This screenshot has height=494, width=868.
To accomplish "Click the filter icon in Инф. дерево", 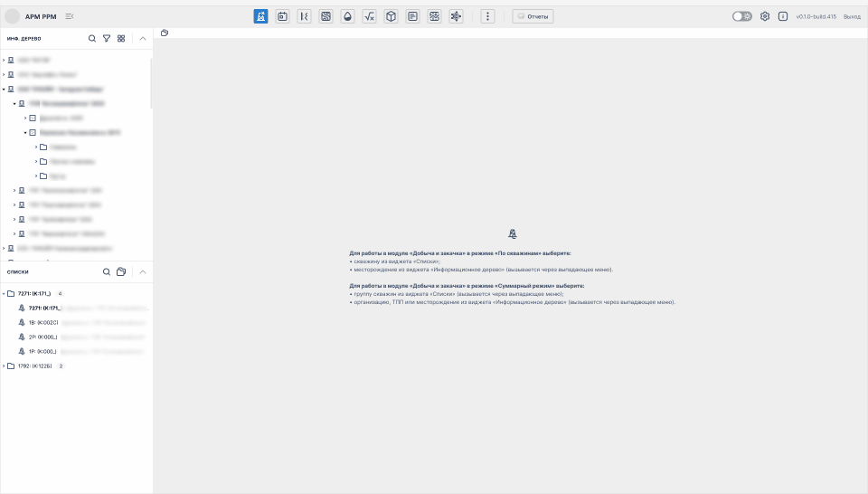I will pos(107,39).
